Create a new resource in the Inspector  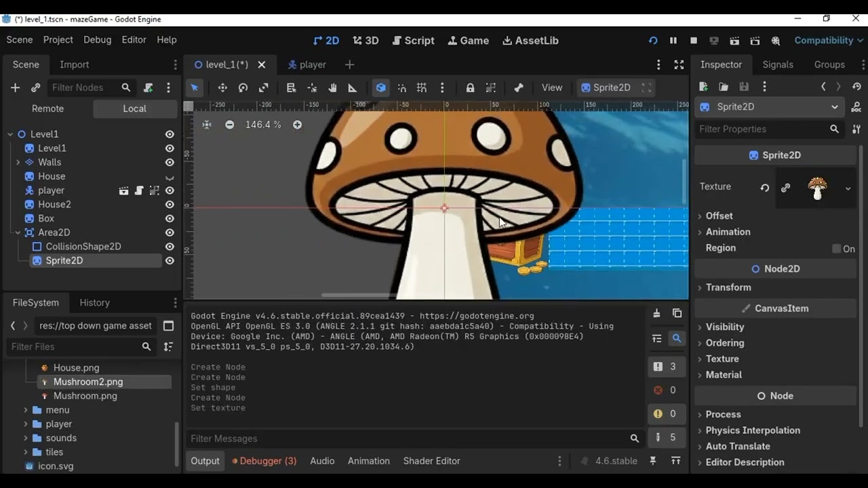[x=703, y=87]
